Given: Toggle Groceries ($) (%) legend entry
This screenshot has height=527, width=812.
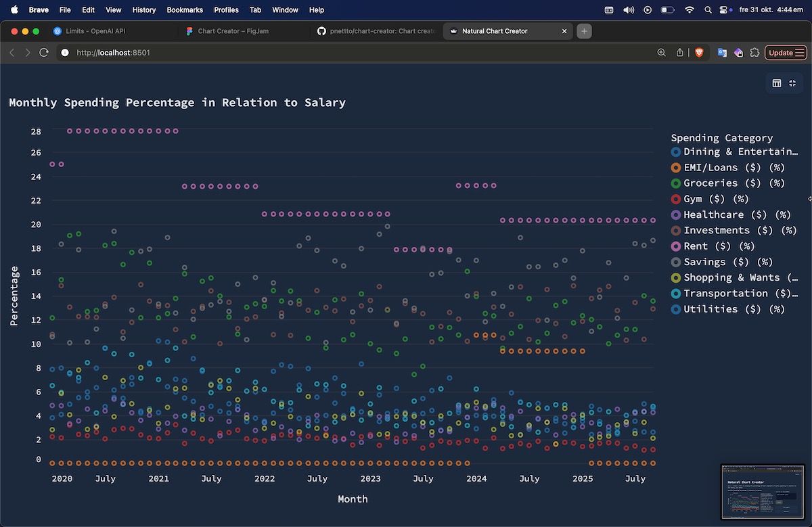Looking at the screenshot, I should (734, 183).
